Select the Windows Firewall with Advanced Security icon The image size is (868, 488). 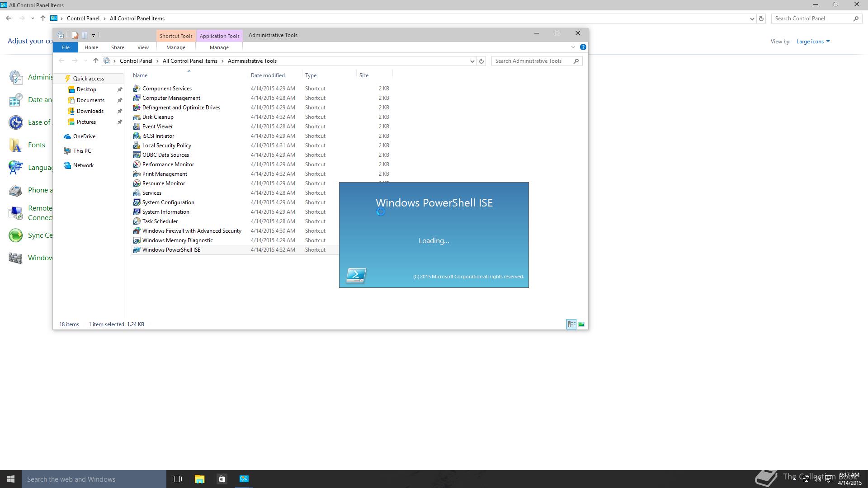point(137,231)
